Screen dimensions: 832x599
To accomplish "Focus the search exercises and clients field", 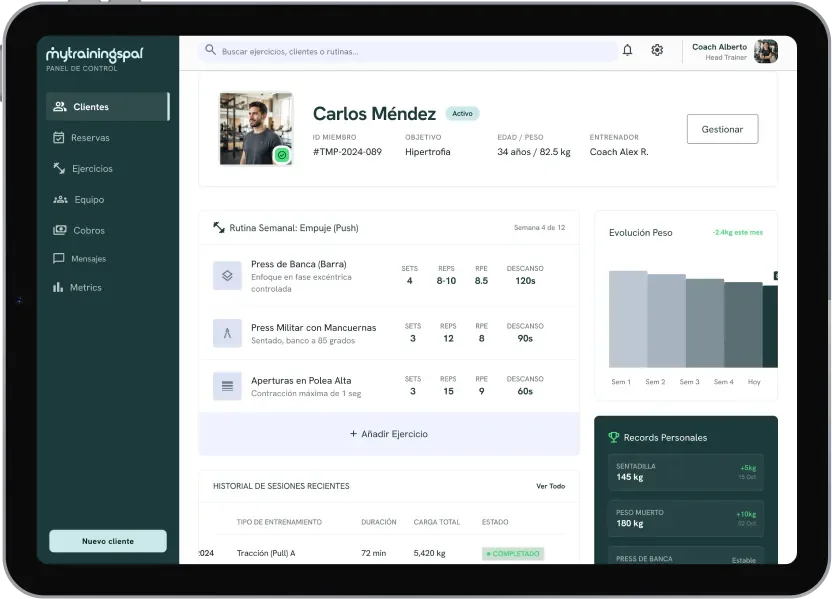I will 408,51.
